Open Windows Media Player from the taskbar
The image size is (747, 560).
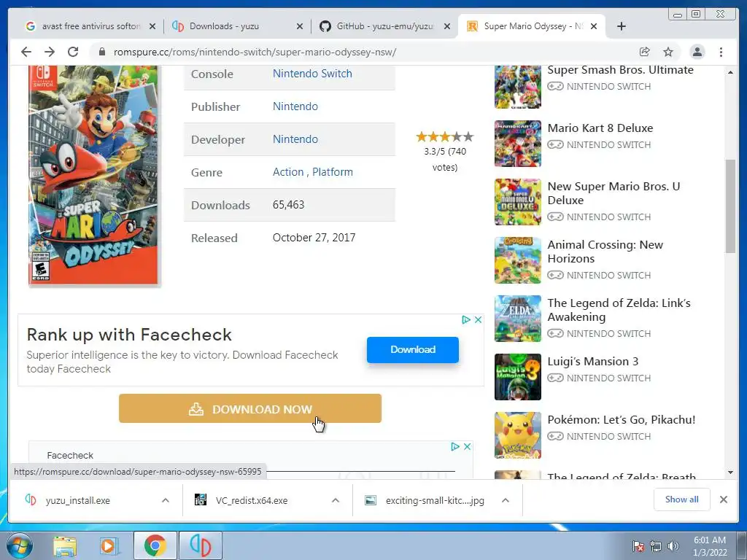coord(108,545)
